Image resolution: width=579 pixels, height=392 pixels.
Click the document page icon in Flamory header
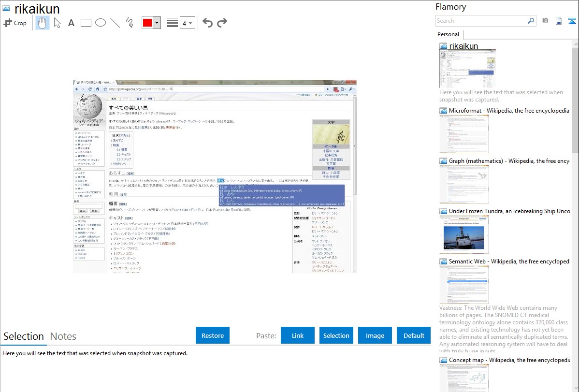pyautogui.click(x=559, y=21)
